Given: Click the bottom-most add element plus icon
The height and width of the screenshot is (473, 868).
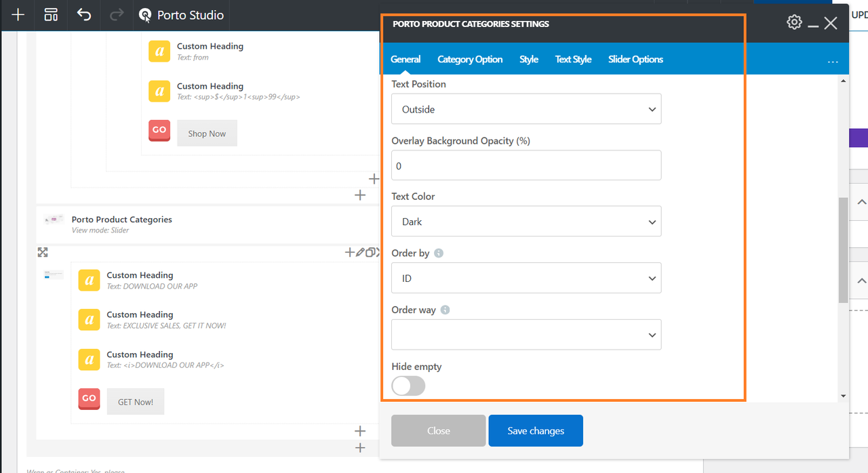Looking at the screenshot, I should (360, 447).
